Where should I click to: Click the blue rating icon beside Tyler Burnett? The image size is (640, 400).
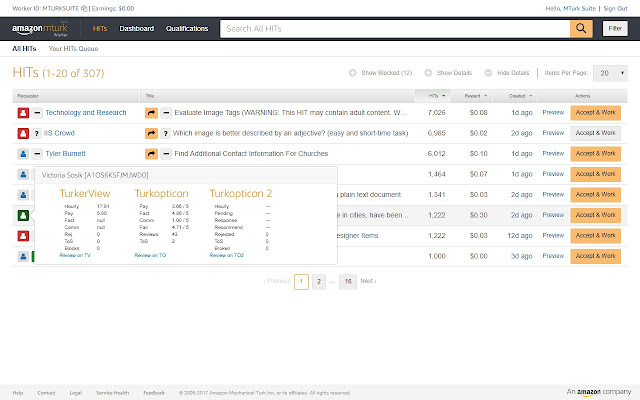pyautogui.click(x=23, y=154)
